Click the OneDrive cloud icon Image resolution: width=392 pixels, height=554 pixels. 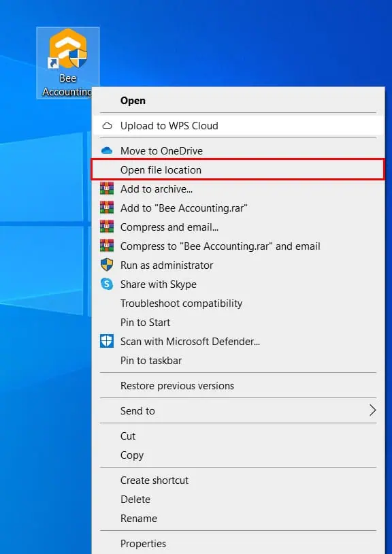click(107, 151)
